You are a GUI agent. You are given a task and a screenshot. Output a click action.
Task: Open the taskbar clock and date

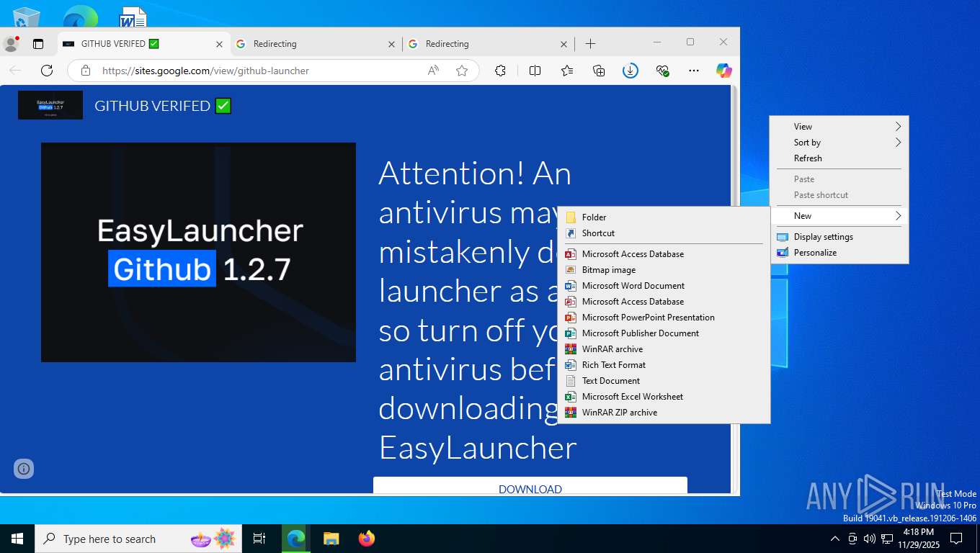(918, 539)
